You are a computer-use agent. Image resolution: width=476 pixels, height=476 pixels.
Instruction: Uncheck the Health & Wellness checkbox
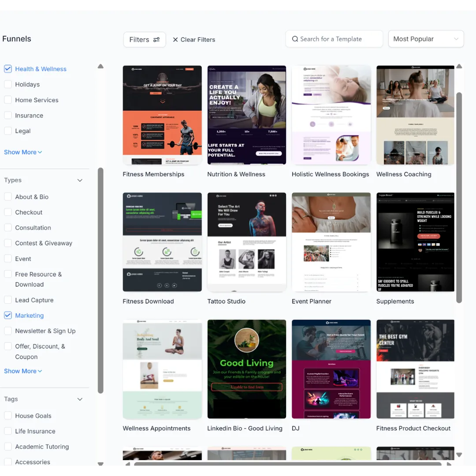coord(8,69)
